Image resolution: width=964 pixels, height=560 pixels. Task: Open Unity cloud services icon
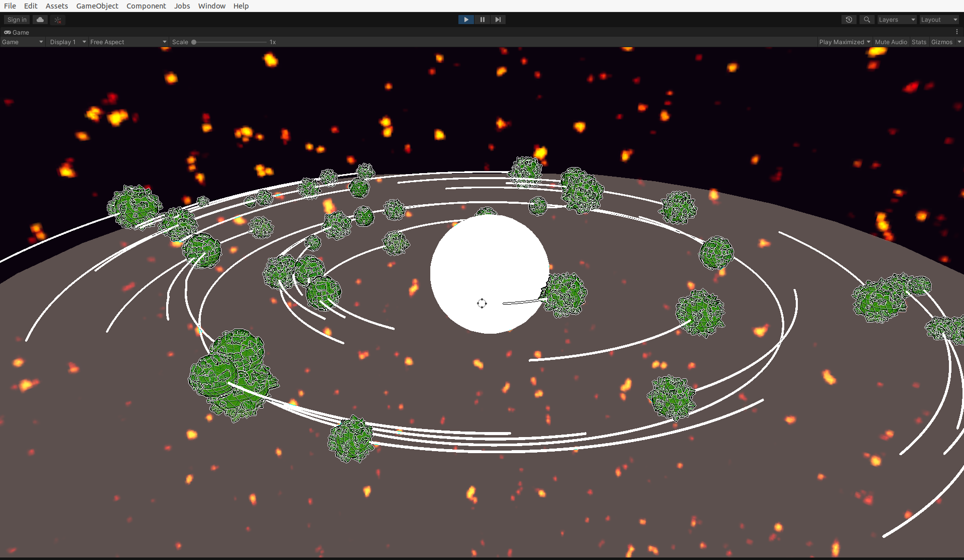pyautogui.click(x=40, y=20)
